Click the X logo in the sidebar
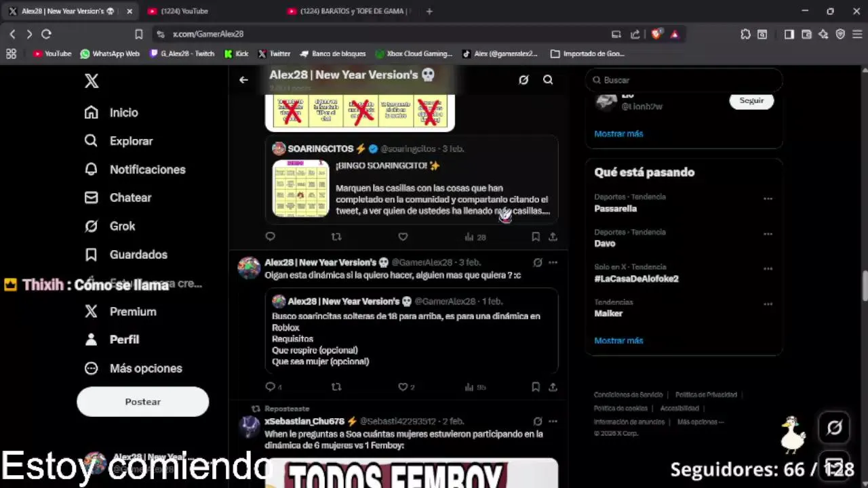868x488 pixels. click(x=92, y=81)
